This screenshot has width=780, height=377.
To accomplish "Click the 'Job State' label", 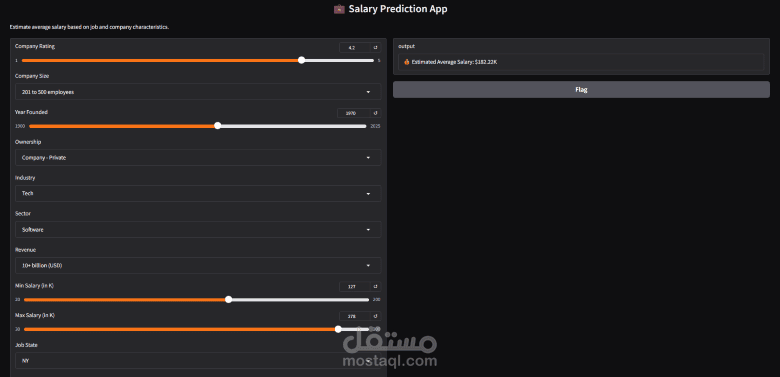I will click(26, 345).
